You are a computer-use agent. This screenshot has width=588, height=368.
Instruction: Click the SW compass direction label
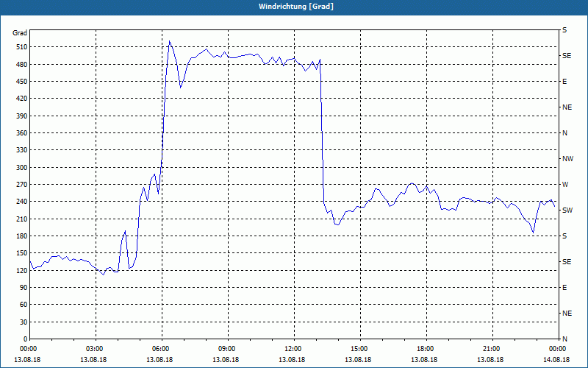tap(567, 210)
